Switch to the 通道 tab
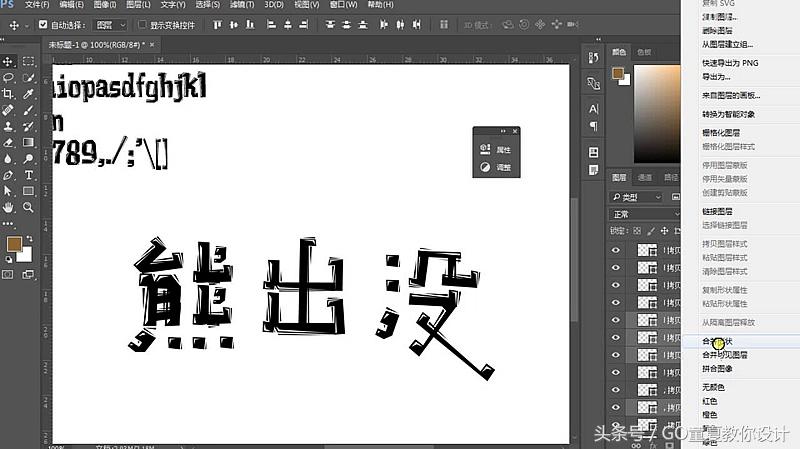Viewport: 800px width, 449px height. tap(645, 178)
